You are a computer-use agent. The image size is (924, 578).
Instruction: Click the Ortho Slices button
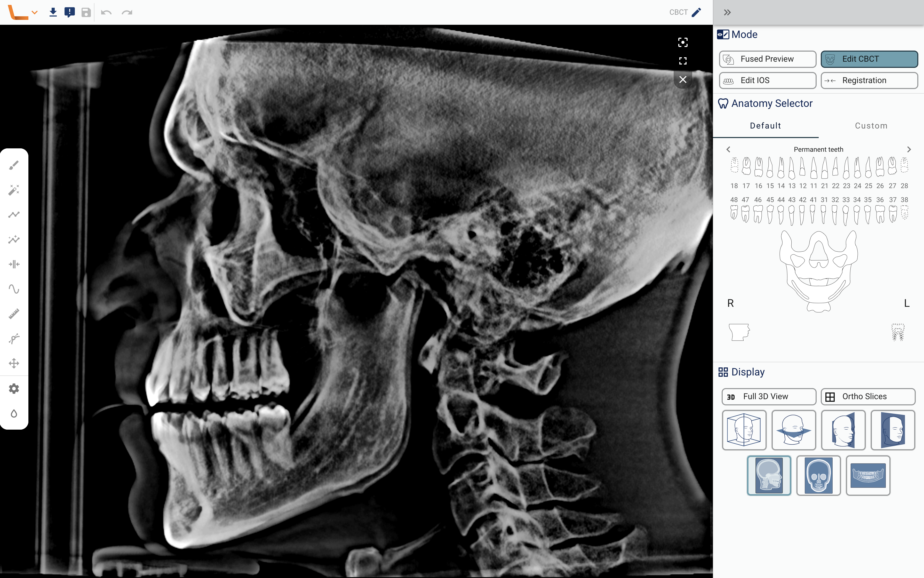(868, 396)
